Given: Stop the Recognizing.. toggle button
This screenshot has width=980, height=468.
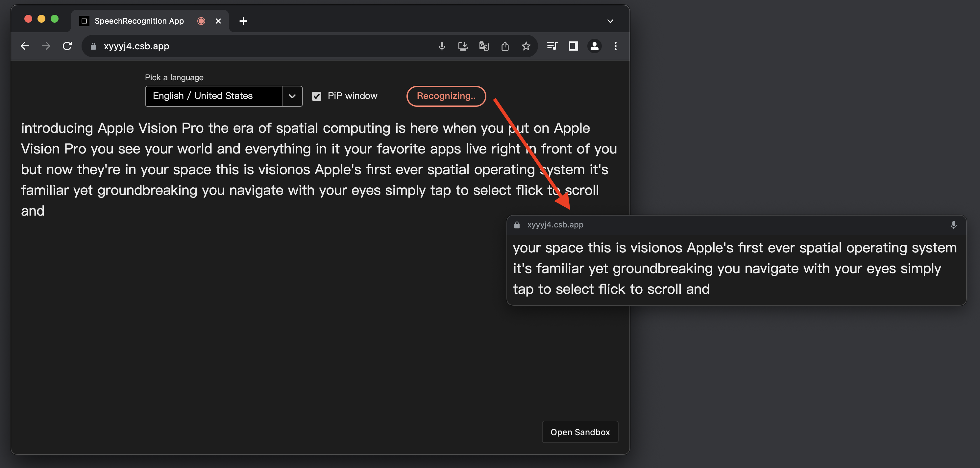Looking at the screenshot, I should tap(446, 96).
